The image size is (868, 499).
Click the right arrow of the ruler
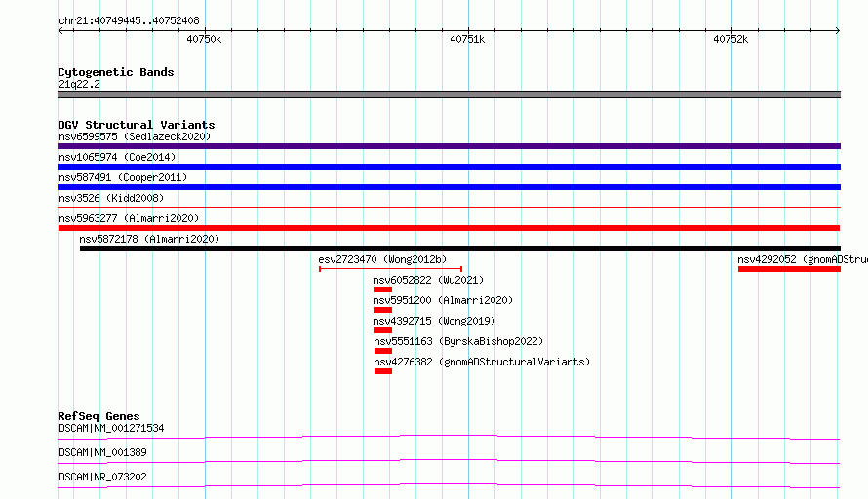coord(838,30)
